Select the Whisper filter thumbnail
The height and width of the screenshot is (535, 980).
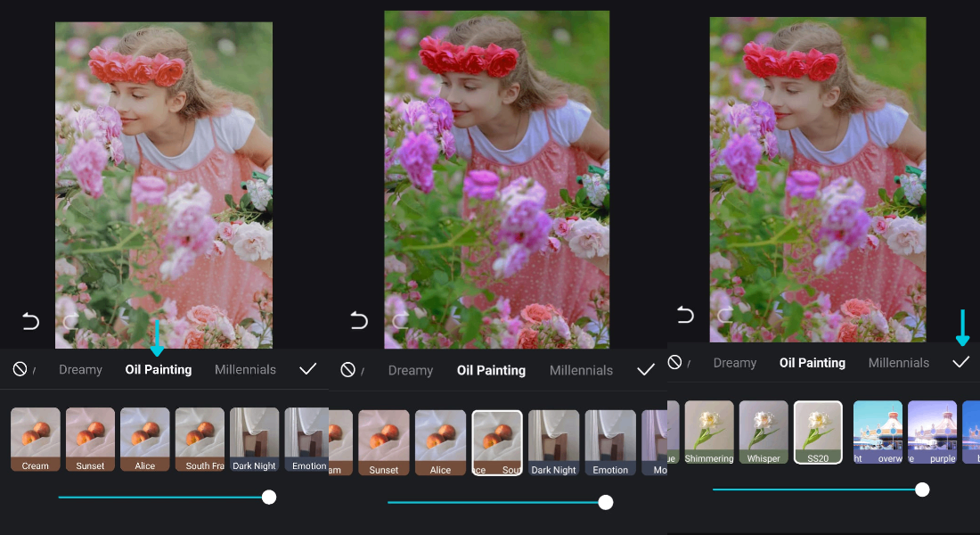coord(764,432)
